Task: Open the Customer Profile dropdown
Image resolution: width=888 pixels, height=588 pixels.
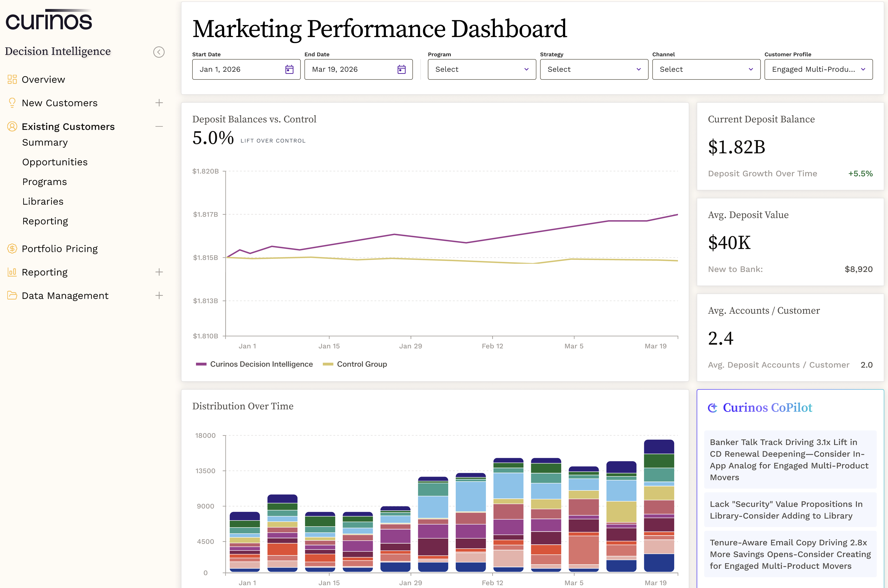Action: [x=818, y=69]
